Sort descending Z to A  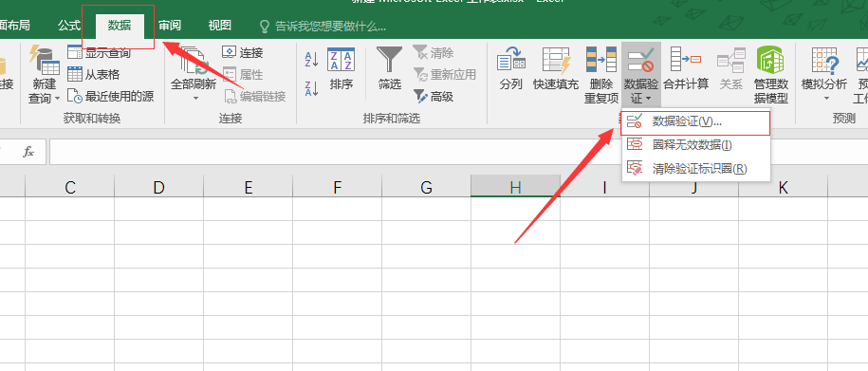312,88
